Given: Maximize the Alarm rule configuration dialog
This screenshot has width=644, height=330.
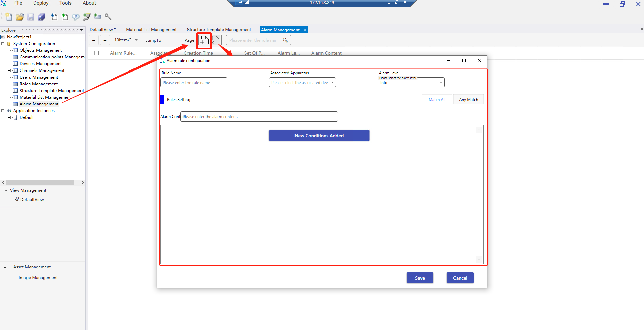Looking at the screenshot, I should pyautogui.click(x=464, y=60).
